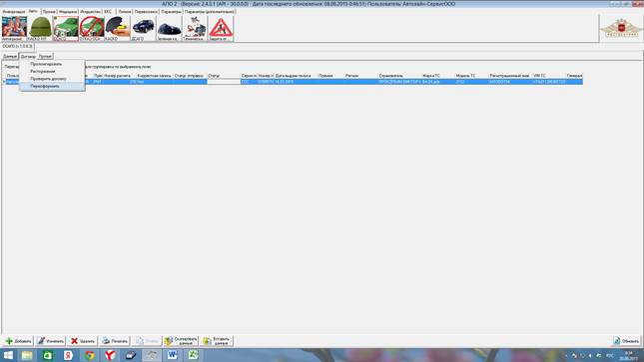The width and height of the screenshot is (644, 362).
Task: Click the vehicle model cell "2112"
Action: [x=471, y=82]
